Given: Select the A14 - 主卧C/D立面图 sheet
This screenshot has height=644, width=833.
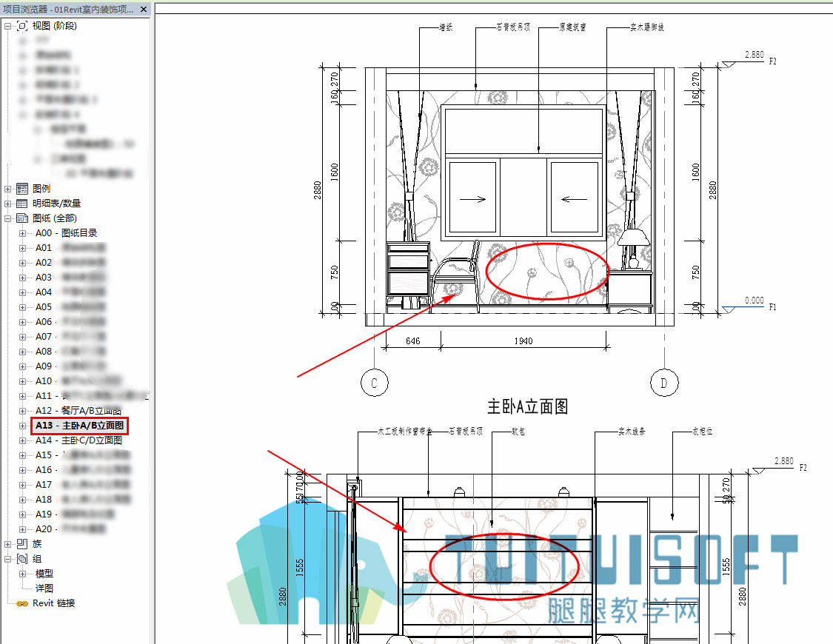Looking at the screenshot, I should [78, 440].
